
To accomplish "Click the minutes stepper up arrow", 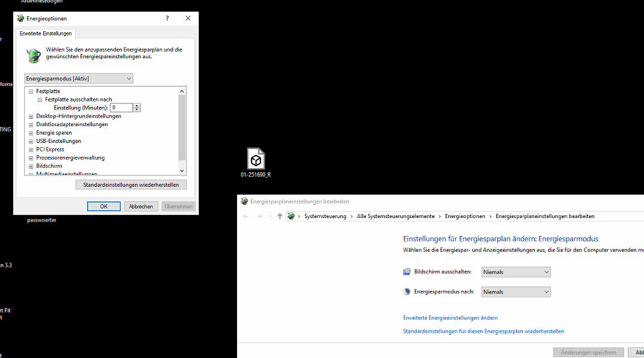I will click(137, 106).
